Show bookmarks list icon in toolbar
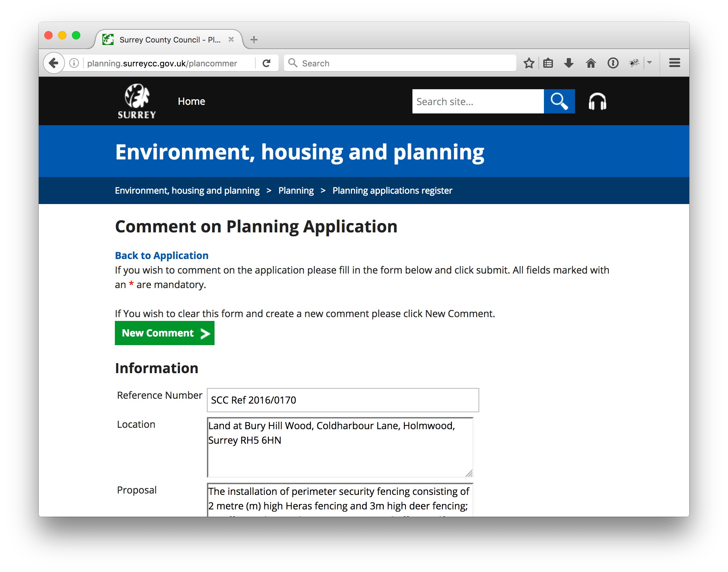 click(548, 63)
